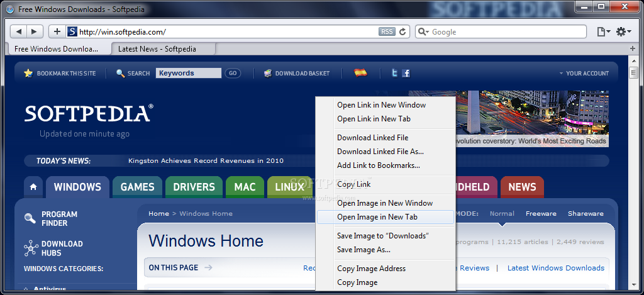The width and height of the screenshot is (644, 295).
Task: Click the site search magnifier icon
Action: click(x=120, y=73)
